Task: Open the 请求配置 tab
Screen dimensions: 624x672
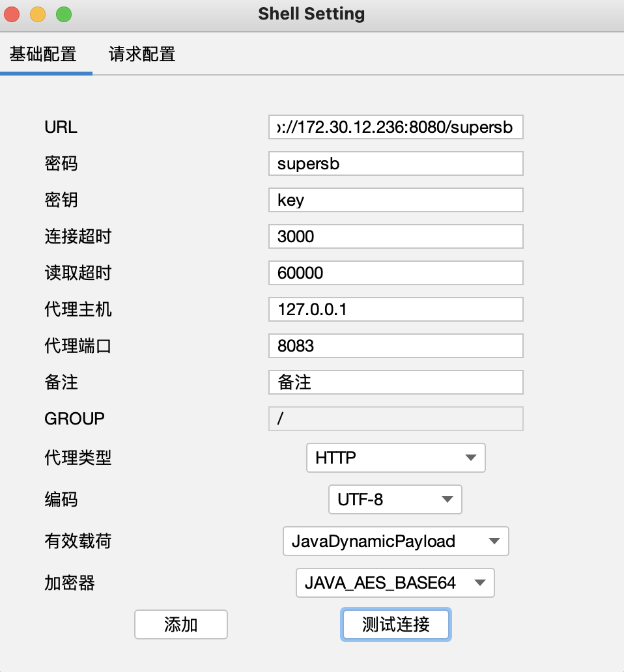Action: click(142, 54)
